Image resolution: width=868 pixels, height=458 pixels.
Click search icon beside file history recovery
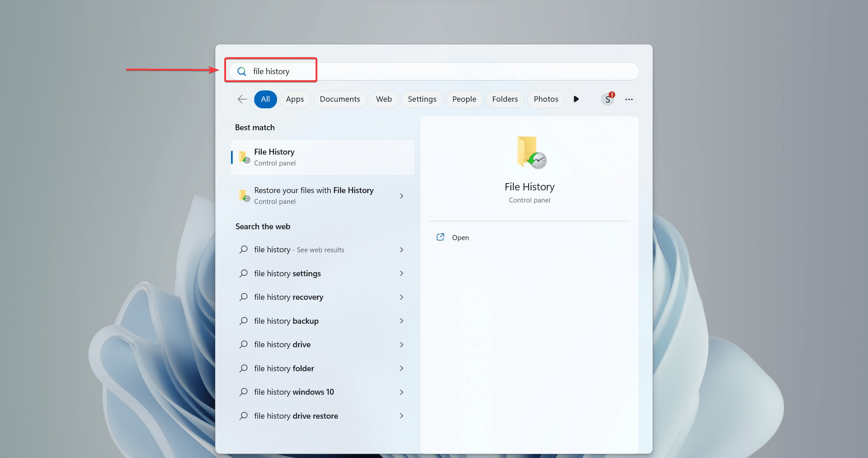244,297
